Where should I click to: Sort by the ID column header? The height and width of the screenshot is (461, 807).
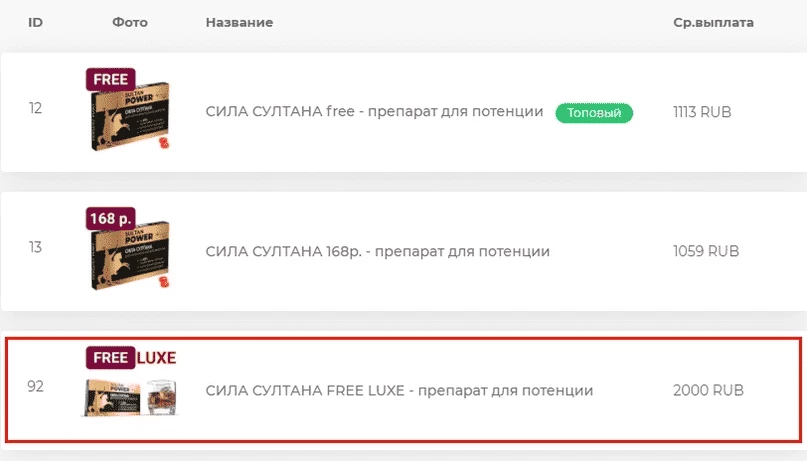[x=36, y=22]
